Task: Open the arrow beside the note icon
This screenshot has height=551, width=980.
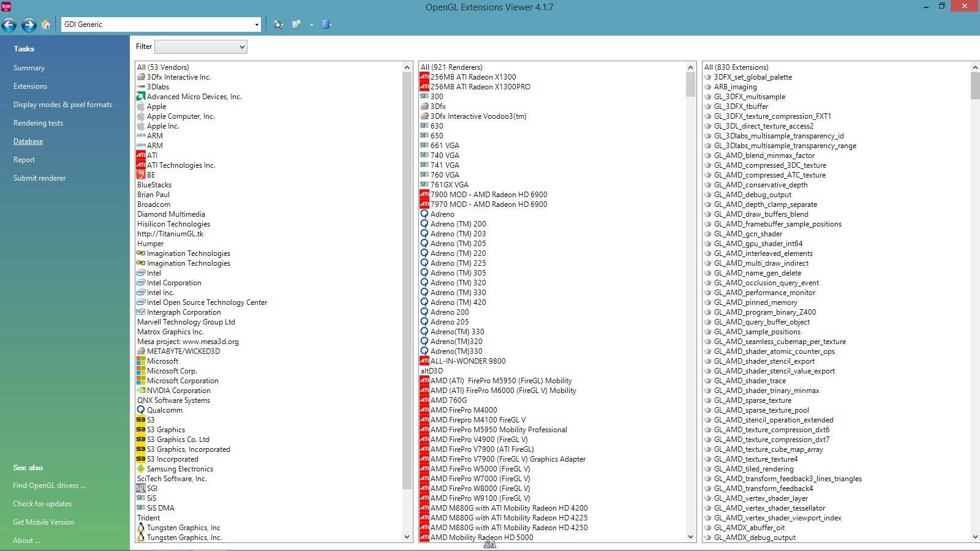Action: point(311,25)
